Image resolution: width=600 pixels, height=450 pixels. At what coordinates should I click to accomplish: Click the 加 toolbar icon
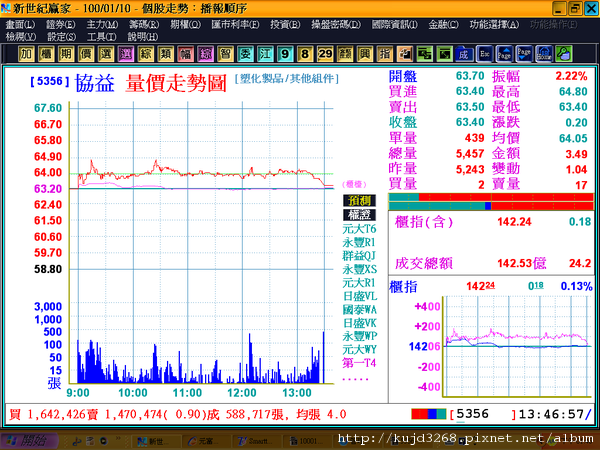[26, 54]
